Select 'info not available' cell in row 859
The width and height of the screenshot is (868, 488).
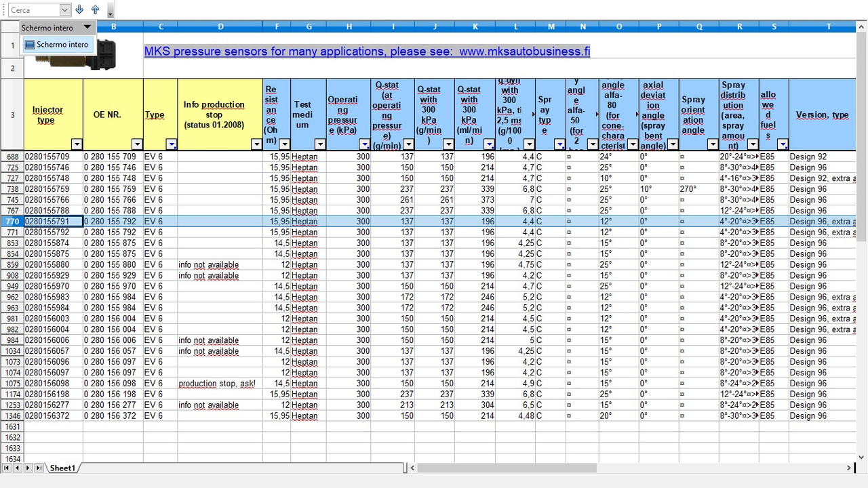(220, 265)
